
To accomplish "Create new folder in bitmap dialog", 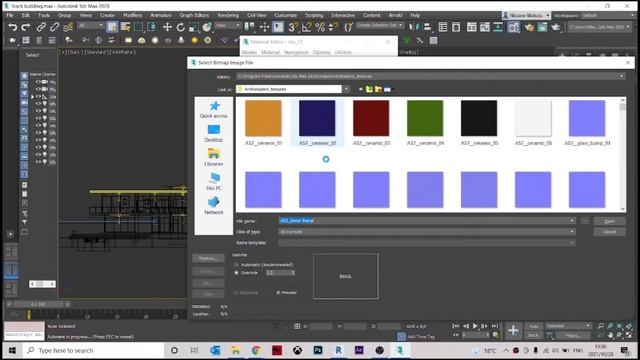I will tap(378, 89).
